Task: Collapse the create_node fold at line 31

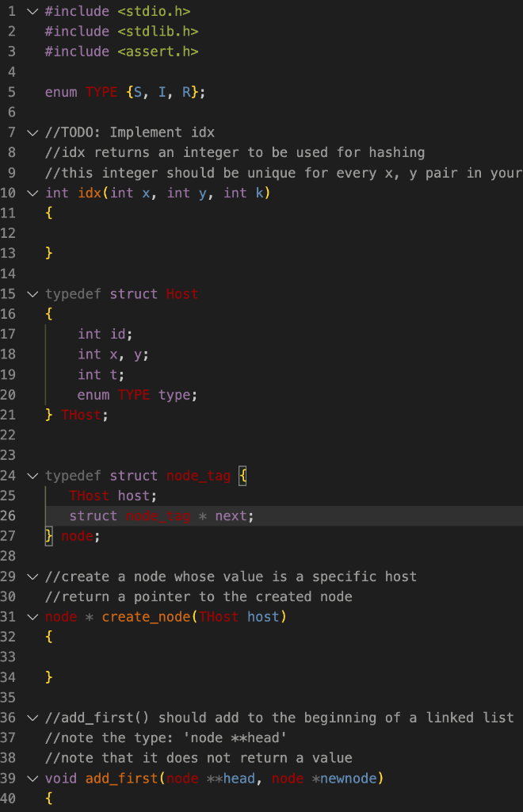Action: [32, 617]
